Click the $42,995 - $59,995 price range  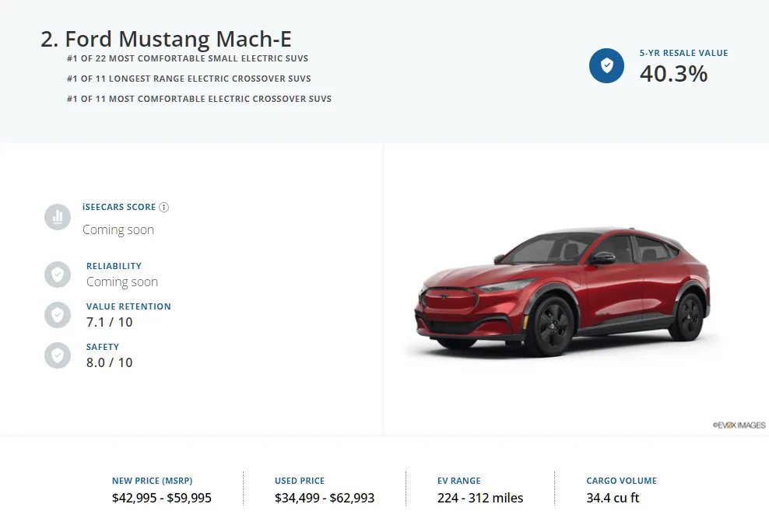(162, 498)
